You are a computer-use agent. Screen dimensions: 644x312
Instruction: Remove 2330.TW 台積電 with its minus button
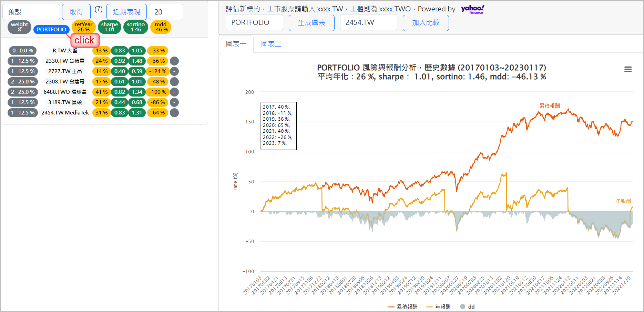(174, 61)
